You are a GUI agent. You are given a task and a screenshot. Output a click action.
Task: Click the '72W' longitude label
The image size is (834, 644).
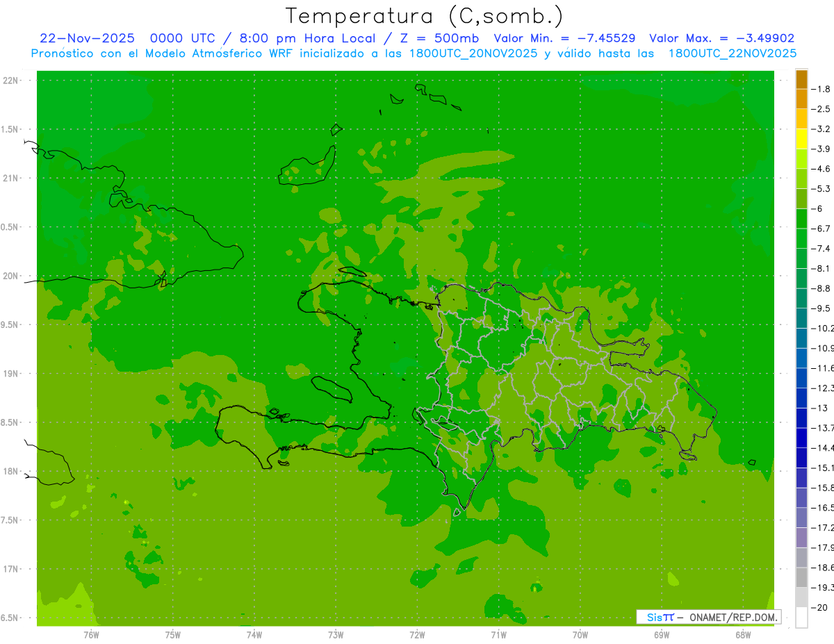417,634
